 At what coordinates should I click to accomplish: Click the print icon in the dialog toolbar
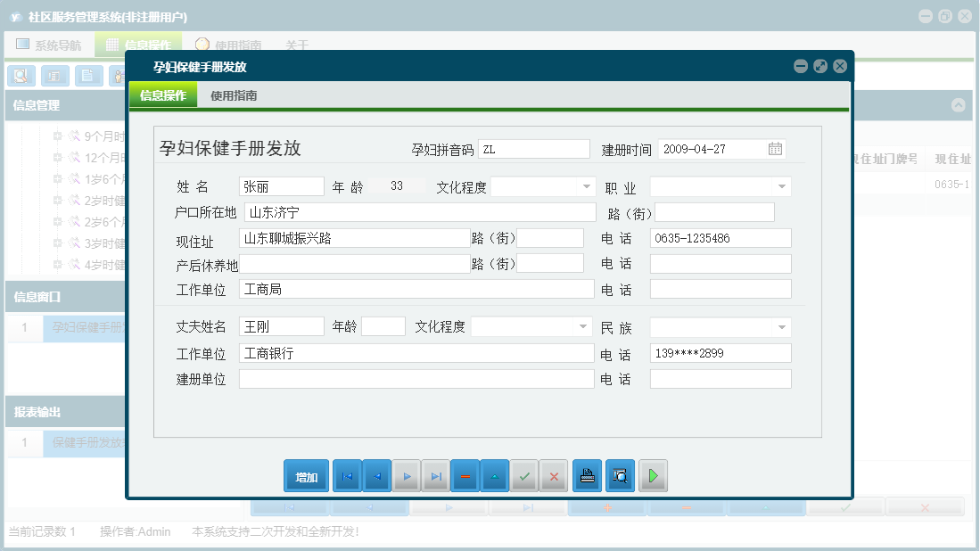586,475
